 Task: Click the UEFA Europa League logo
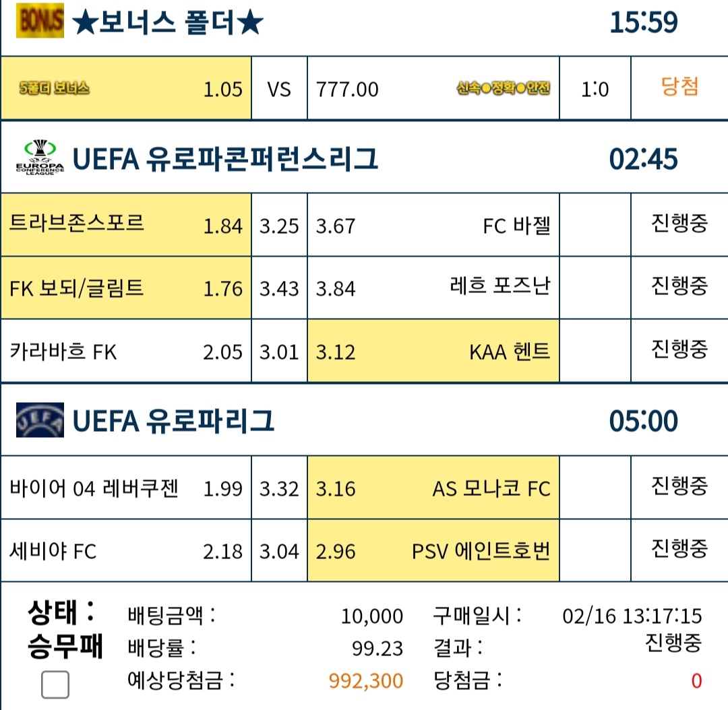pos(40,420)
